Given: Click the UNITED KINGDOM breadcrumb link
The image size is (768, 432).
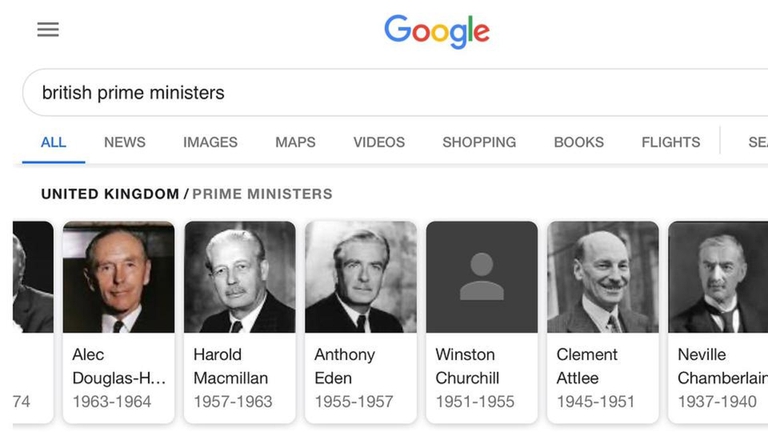Looking at the screenshot, I should tap(110, 194).
